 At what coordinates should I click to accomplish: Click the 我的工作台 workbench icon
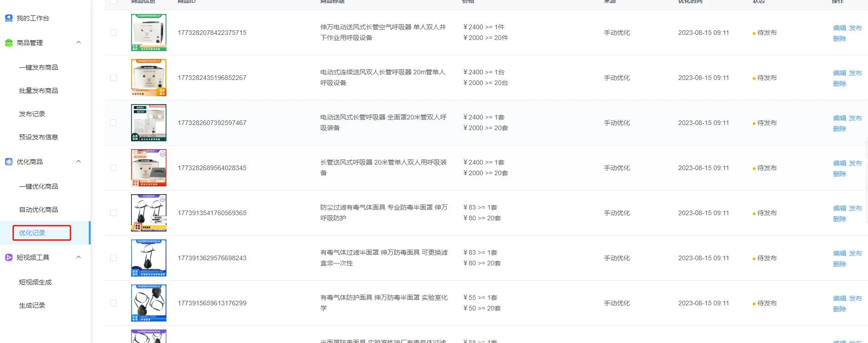[9, 18]
